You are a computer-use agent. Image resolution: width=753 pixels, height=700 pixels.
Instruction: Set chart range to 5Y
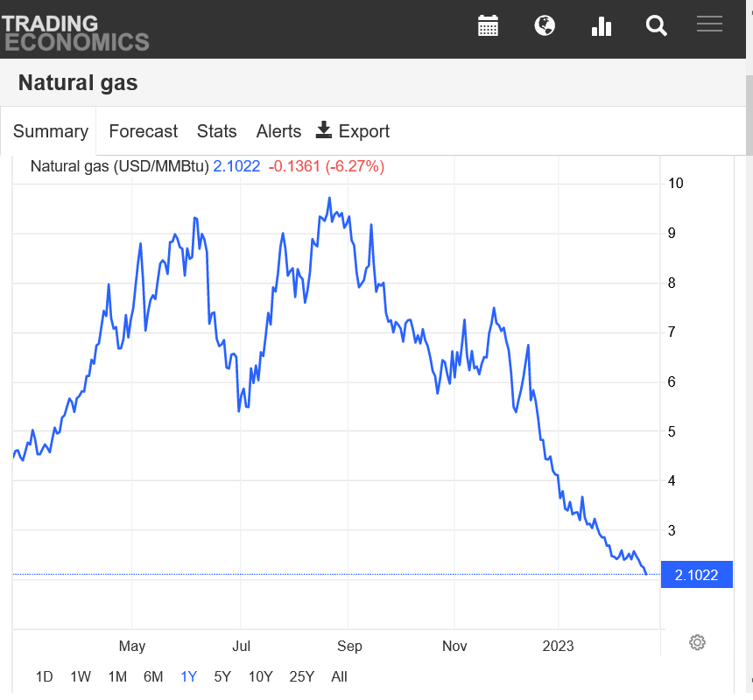pyautogui.click(x=222, y=676)
